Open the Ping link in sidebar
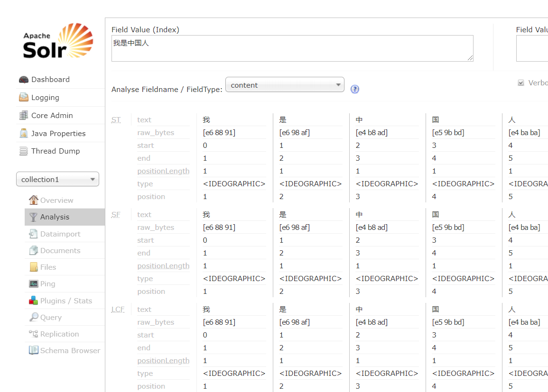Image resolution: width=548 pixels, height=392 pixels. click(48, 284)
